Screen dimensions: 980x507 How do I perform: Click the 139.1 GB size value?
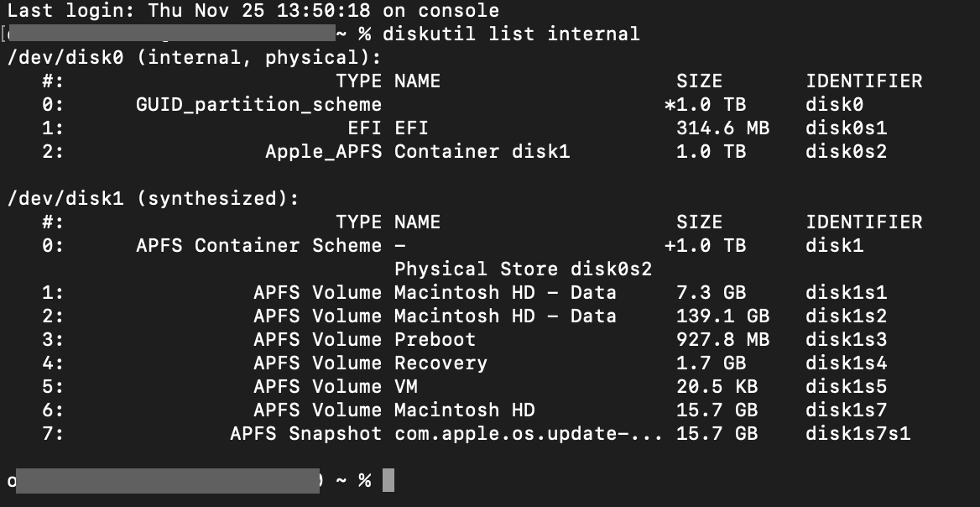click(722, 316)
